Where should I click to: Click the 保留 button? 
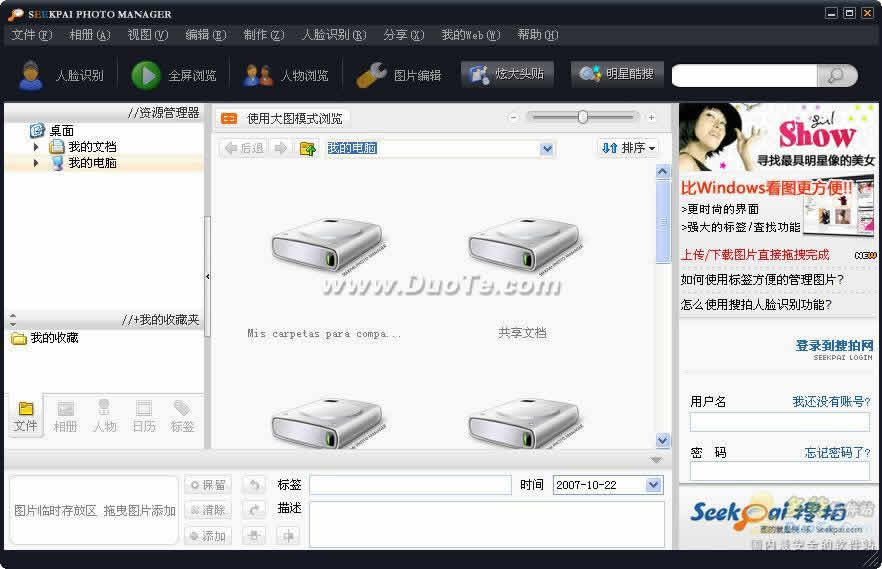point(208,485)
